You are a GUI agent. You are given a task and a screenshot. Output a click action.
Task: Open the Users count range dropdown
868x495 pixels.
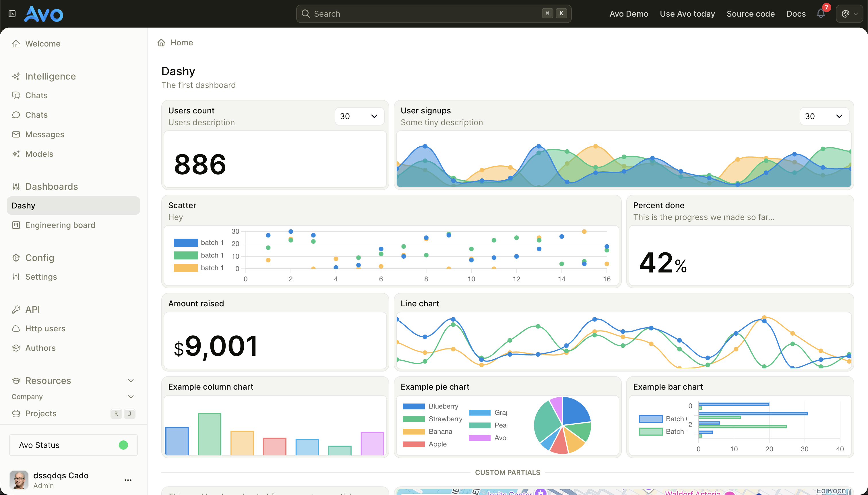(x=359, y=116)
